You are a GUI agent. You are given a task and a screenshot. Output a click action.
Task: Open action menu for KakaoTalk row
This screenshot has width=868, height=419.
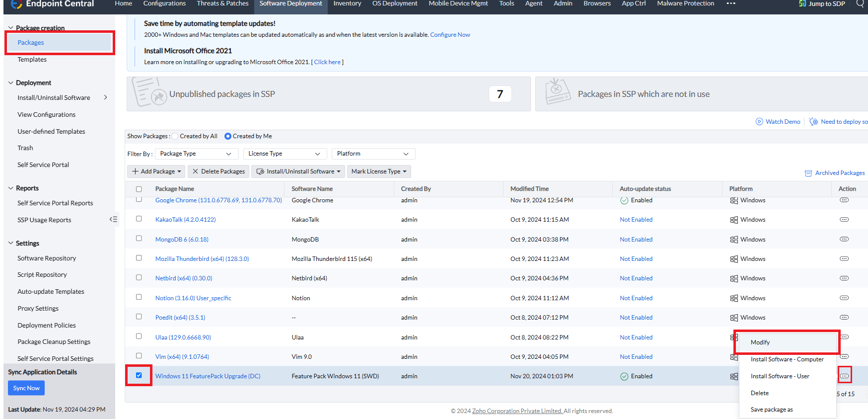[x=844, y=220]
